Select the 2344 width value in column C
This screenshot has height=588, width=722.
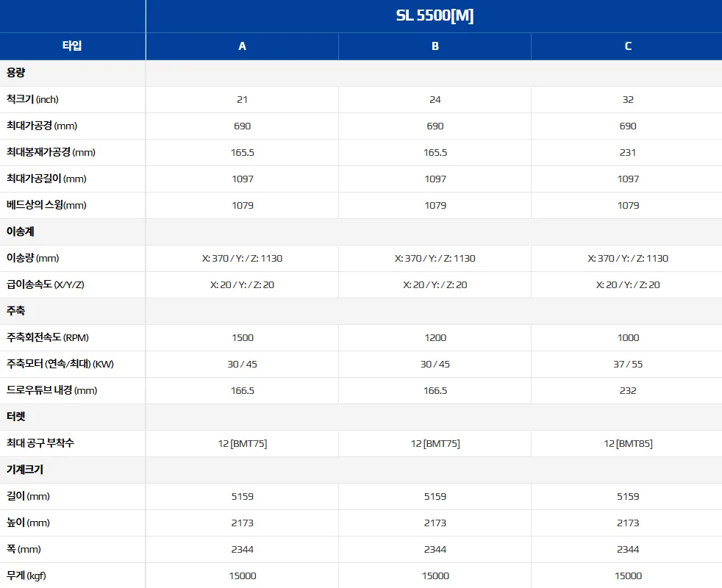click(628, 549)
